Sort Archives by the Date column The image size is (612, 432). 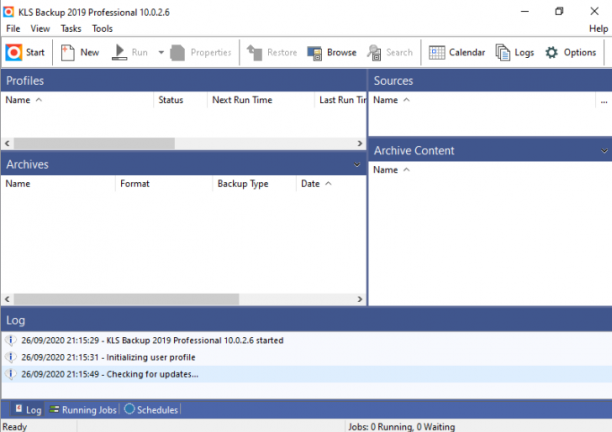tap(331, 183)
